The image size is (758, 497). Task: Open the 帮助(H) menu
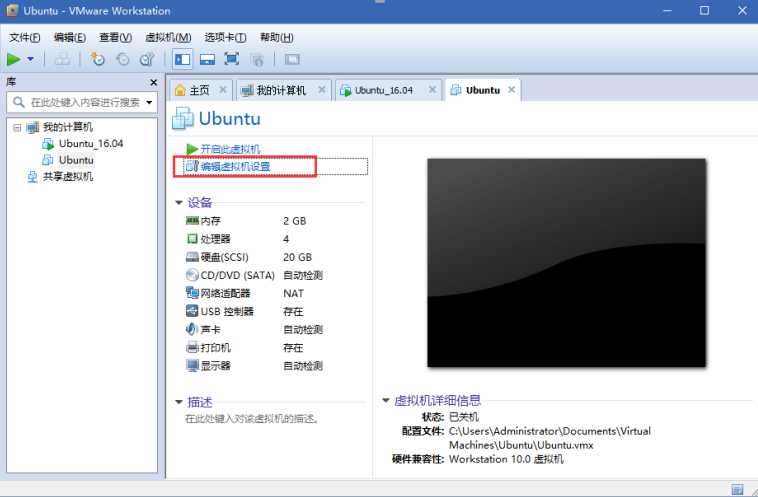click(x=277, y=37)
